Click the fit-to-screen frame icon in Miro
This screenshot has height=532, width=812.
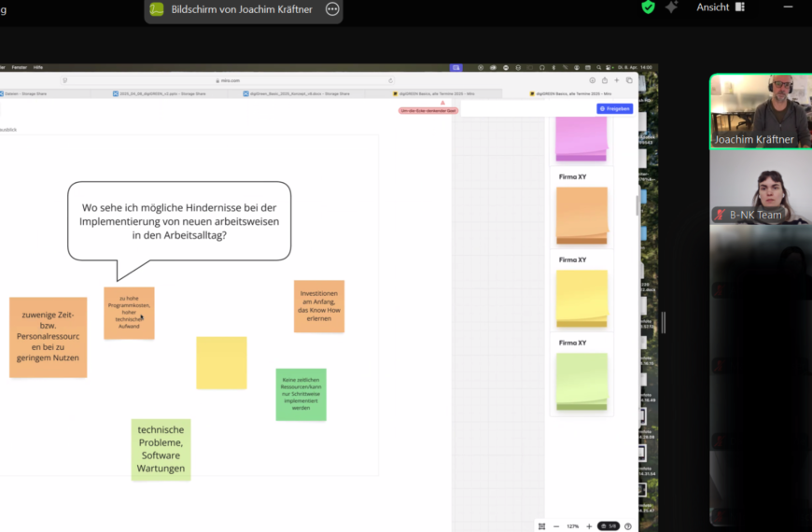(x=541, y=526)
